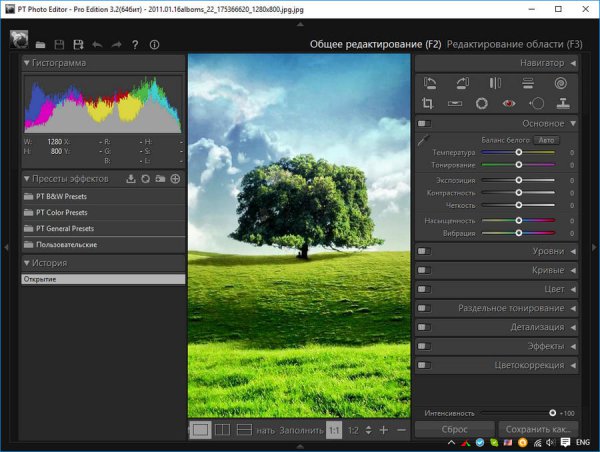This screenshot has width=600, height=452.
Task: Open help with the question mark icon
Action: click(135, 45)
